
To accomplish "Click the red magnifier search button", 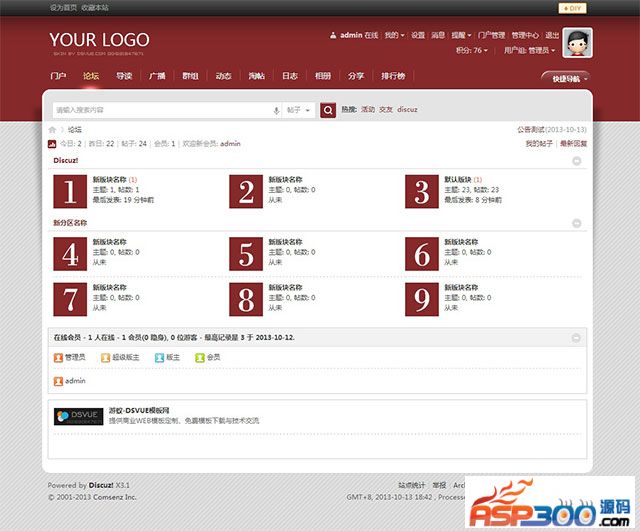I will tap(328, 110).
